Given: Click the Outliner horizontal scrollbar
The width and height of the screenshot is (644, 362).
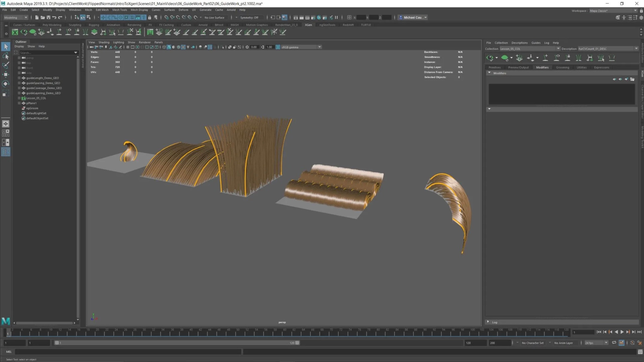Looking at the screenshot, I should (44, 323).
